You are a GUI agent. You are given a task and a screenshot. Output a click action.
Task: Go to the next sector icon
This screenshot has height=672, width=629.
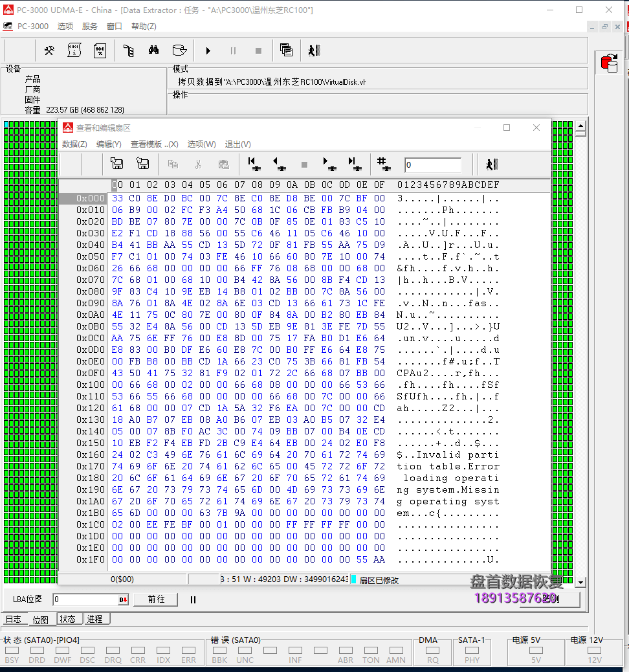(329, 164)
